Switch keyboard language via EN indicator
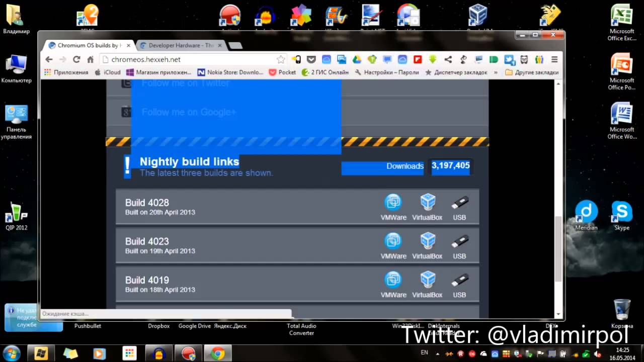The height and width of the screenshot is (362, 644). [x=424, y=352]
